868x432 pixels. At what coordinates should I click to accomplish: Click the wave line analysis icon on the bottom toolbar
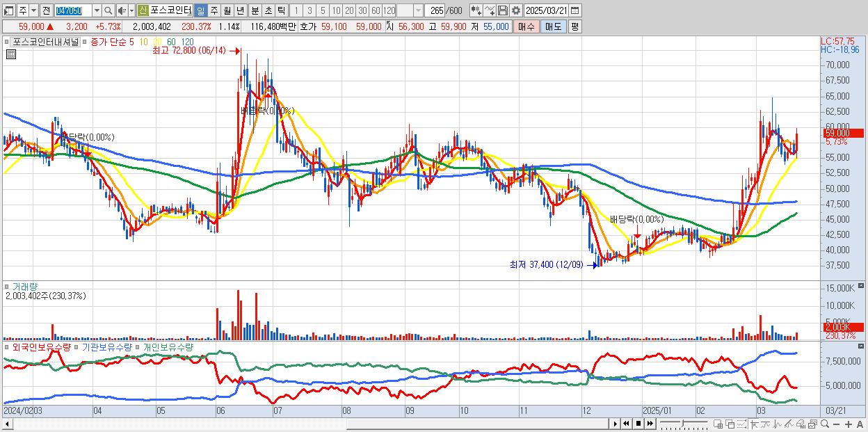click(778, 424)
